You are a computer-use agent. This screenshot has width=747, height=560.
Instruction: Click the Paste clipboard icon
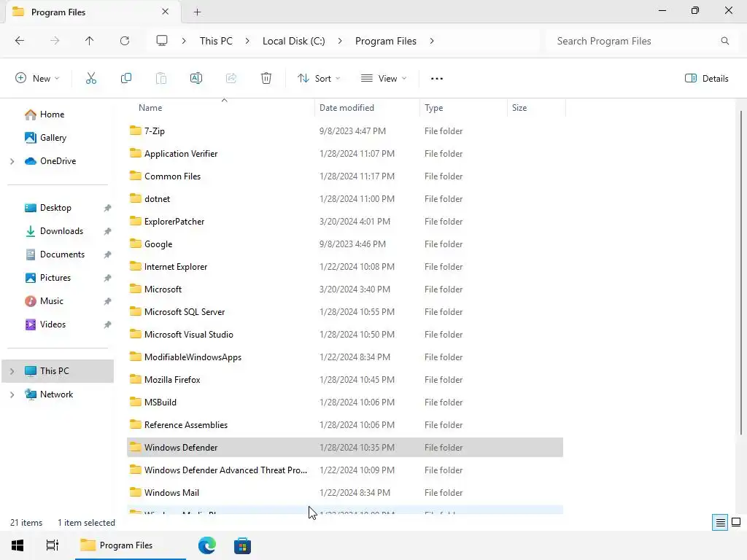[161, 79]
